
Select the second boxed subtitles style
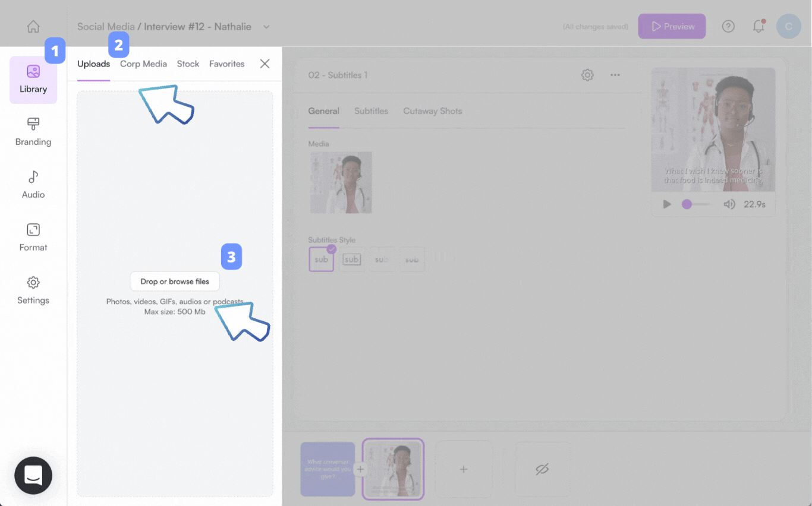pos(351,260)
